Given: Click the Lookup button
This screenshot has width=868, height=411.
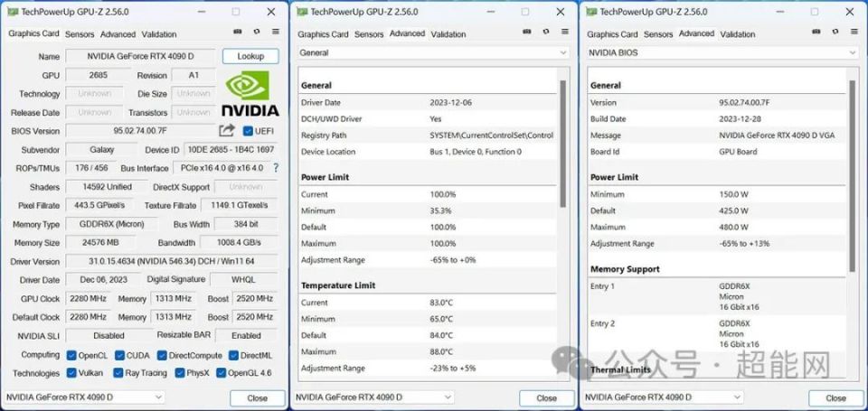Looking at the screenshot, I should pos(250,56).
